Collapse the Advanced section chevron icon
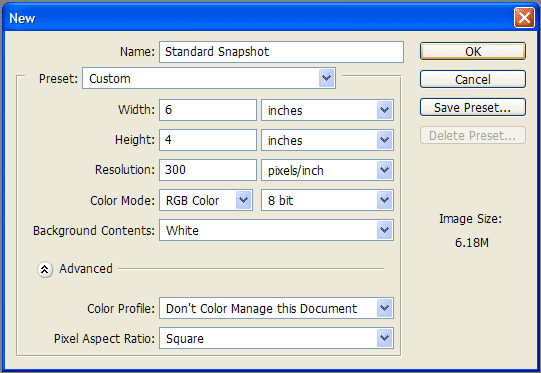541x373 pixels. (45, 269)
